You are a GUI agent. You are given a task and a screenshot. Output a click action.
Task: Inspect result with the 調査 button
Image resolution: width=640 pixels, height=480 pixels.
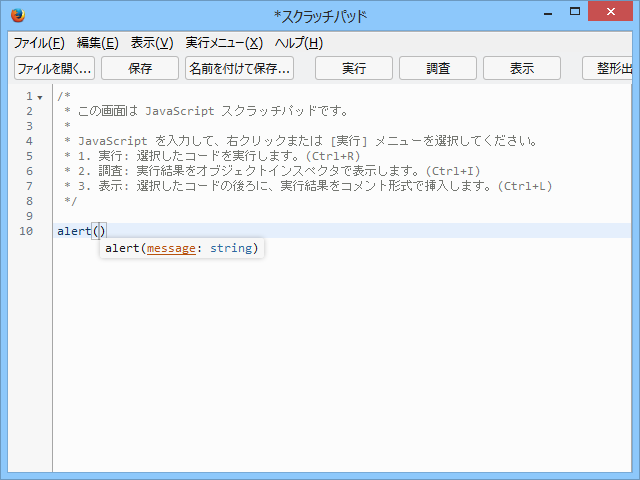[438, 68]
